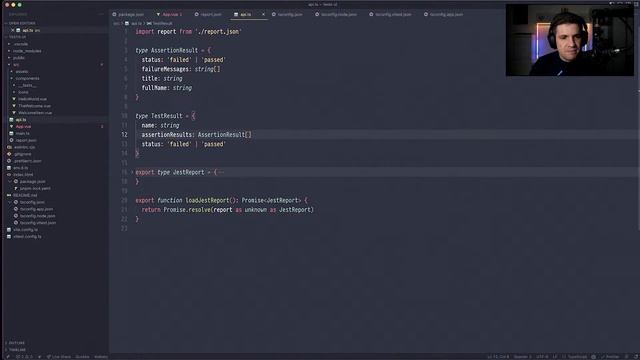Expand the __tests__ folder
This screenshot has width=640, height=360.
(x=27, y=85)
